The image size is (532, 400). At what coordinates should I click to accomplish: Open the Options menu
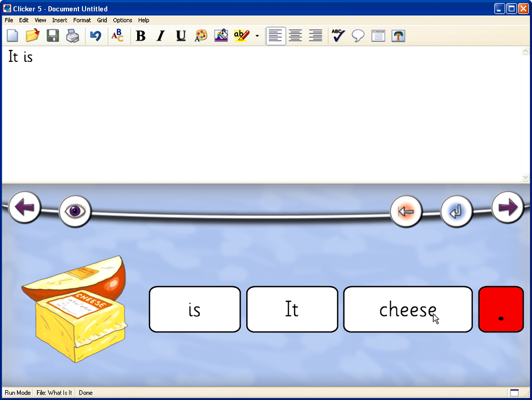[123, 20]
